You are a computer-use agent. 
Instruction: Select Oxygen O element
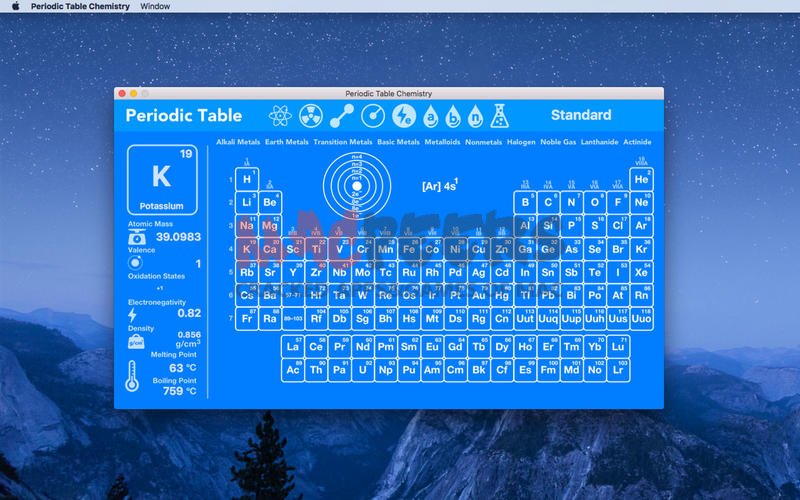tap(595, 202)
